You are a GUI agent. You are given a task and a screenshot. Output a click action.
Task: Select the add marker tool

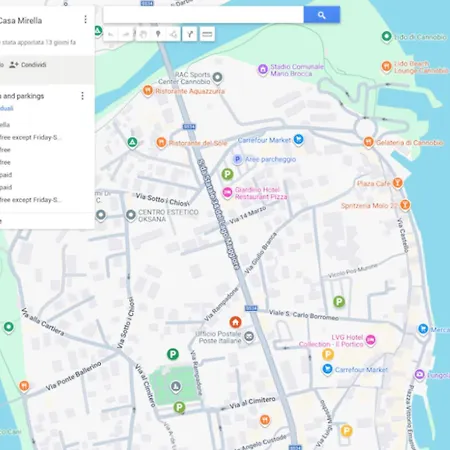pos(158,34)
